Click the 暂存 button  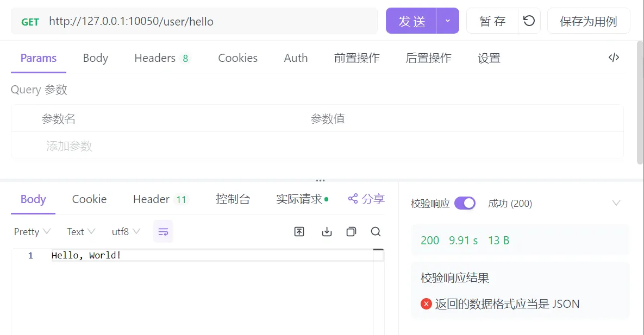point(492,21)
